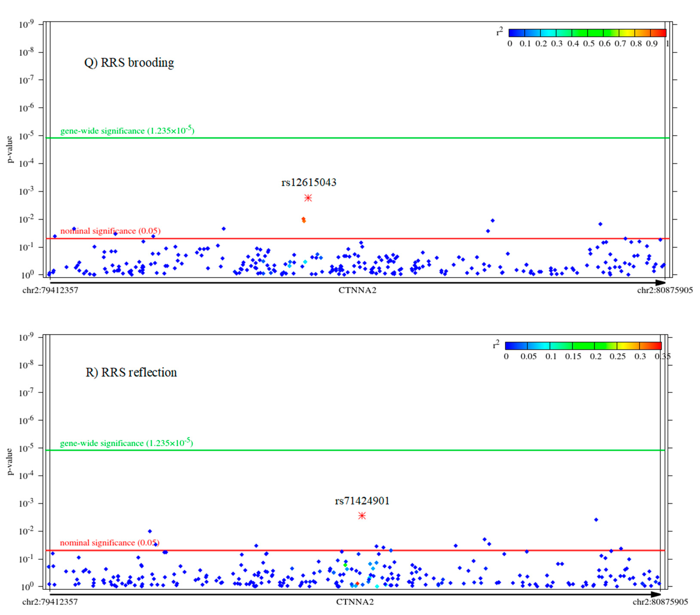Click the chr2:79412357 start label, top plot
The image size is (700, 615).
[50, 290]
